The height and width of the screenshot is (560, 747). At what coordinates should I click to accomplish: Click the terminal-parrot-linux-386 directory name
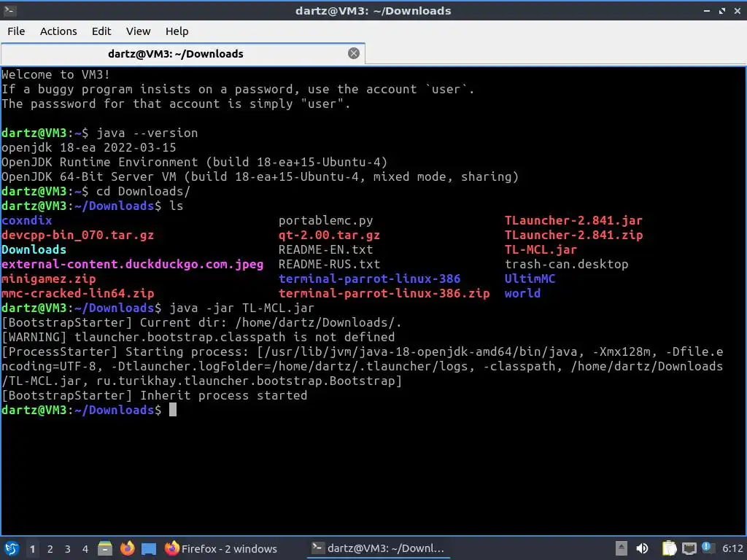pyautogui.click(x=370, y=279)
